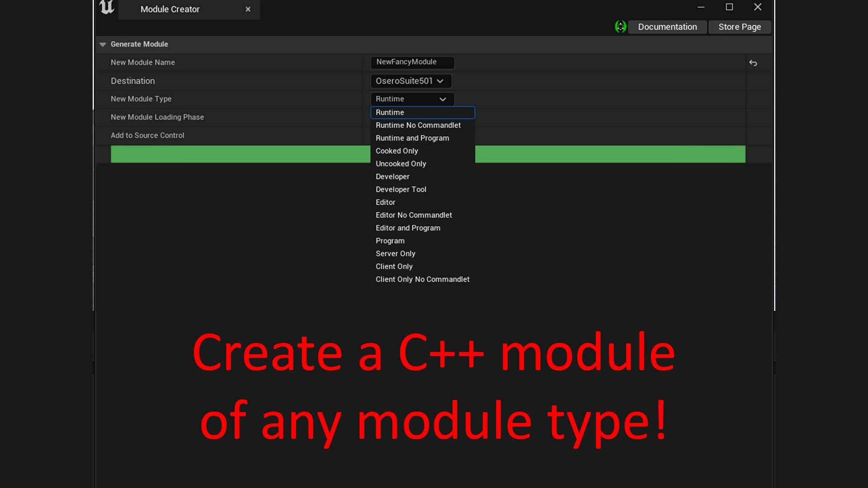Click the NewFancyModule name field

click(412, 62)
